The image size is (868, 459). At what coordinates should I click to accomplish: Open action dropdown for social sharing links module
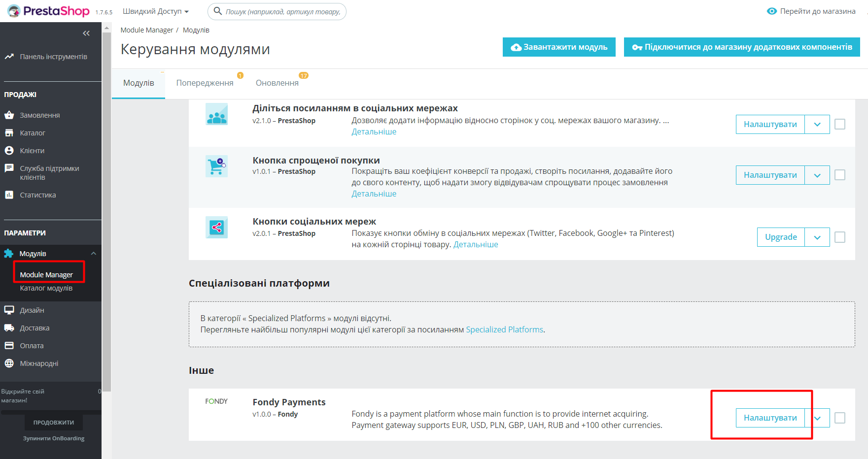[x=817, y=124]
